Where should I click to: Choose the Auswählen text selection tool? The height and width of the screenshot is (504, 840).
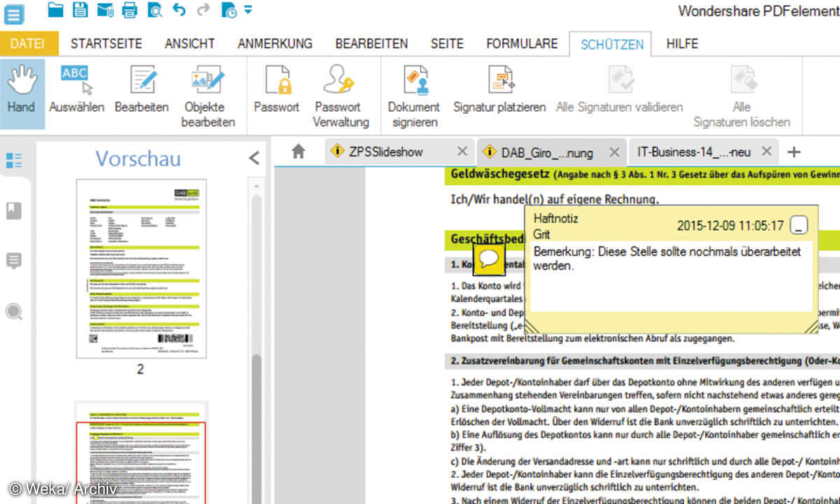tap(76, 90)
